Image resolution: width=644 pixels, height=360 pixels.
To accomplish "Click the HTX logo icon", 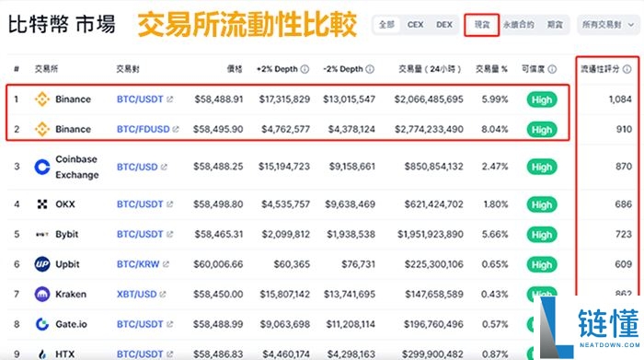I will [42, 354].
